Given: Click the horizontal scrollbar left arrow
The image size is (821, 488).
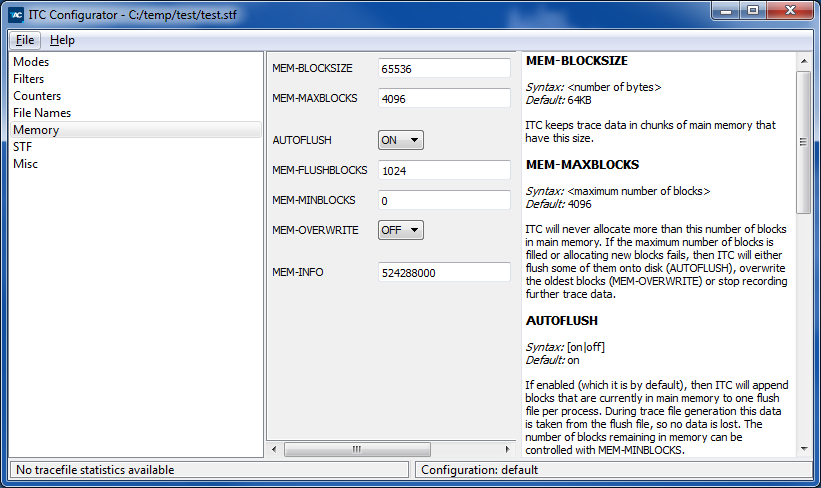Looking at the screenshot, I should (x=276, y=450).
